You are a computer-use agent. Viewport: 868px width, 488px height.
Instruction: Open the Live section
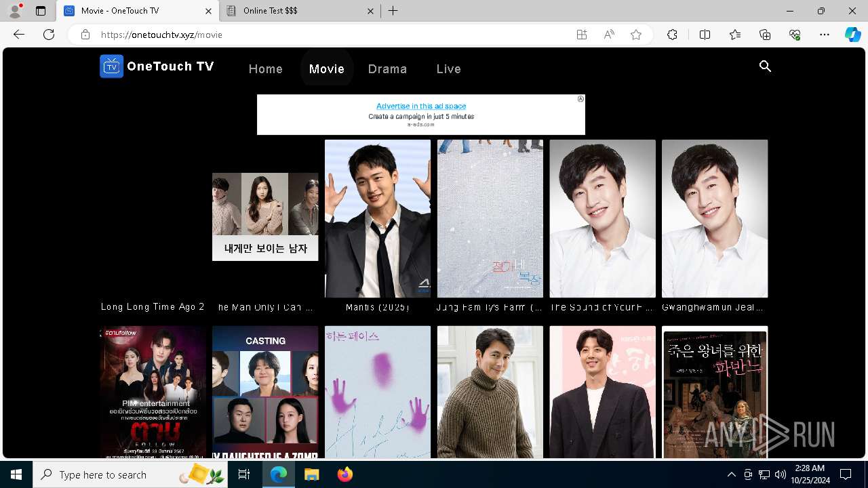pos(449,68)
